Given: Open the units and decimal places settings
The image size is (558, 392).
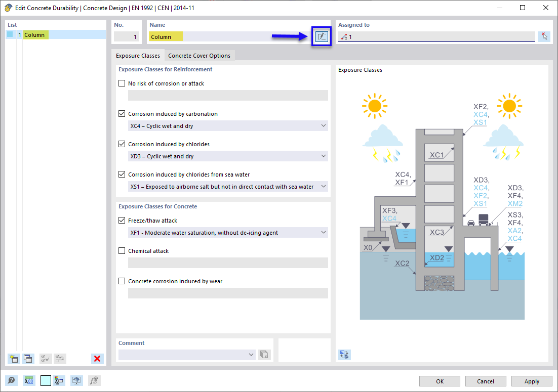Looking at the screenshot, I should pos(29,380).
